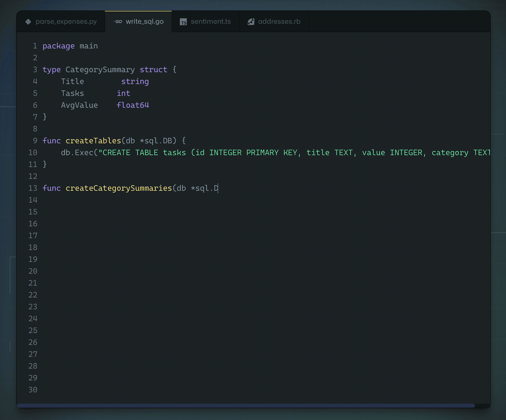Click the Ruby file icon for addresses.rb
This screenshot has height=420, width=506.
click(x=251, y=21)
